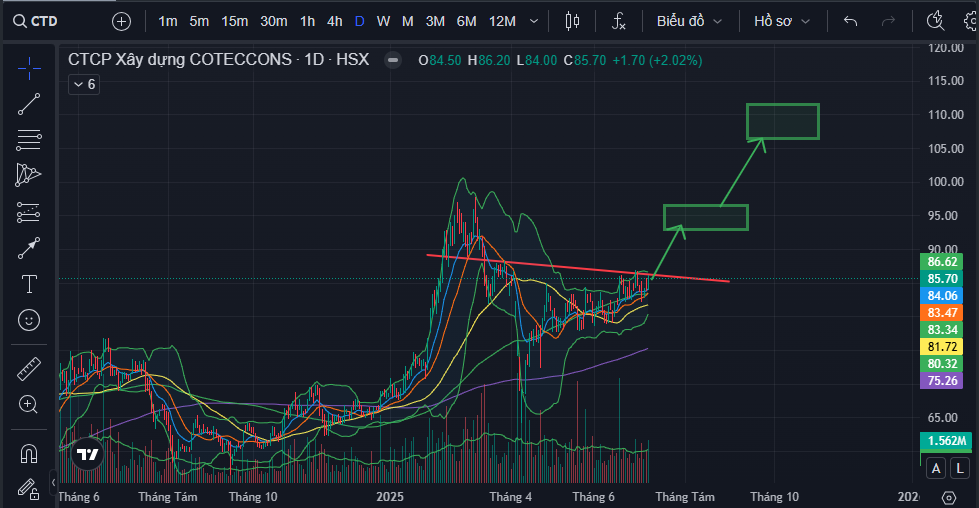Image resolution: width=979 pixels, height=508 pixels.
Task: Select the daily D interval
Action: (360, 21)
